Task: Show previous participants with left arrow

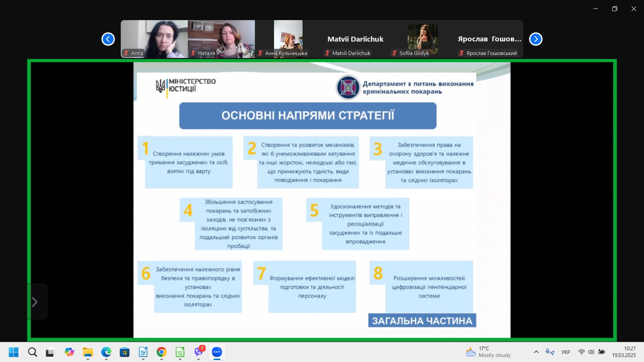Action: (x=108, y=39)
